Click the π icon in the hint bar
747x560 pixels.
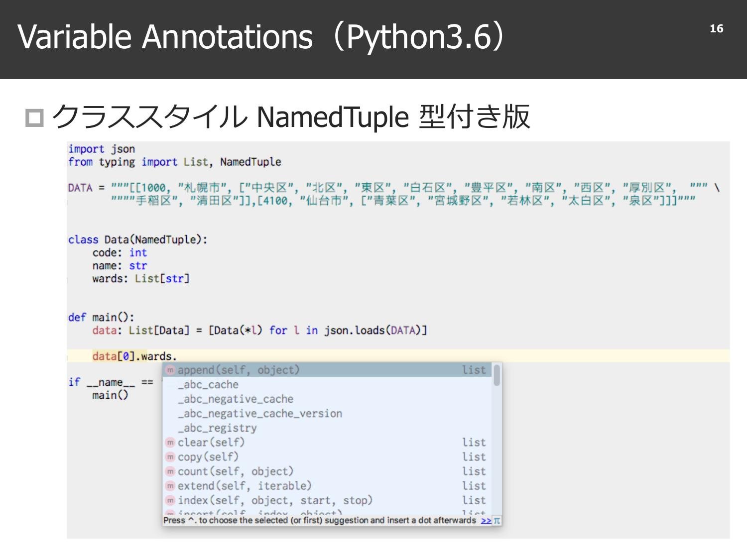pos(496,520)
